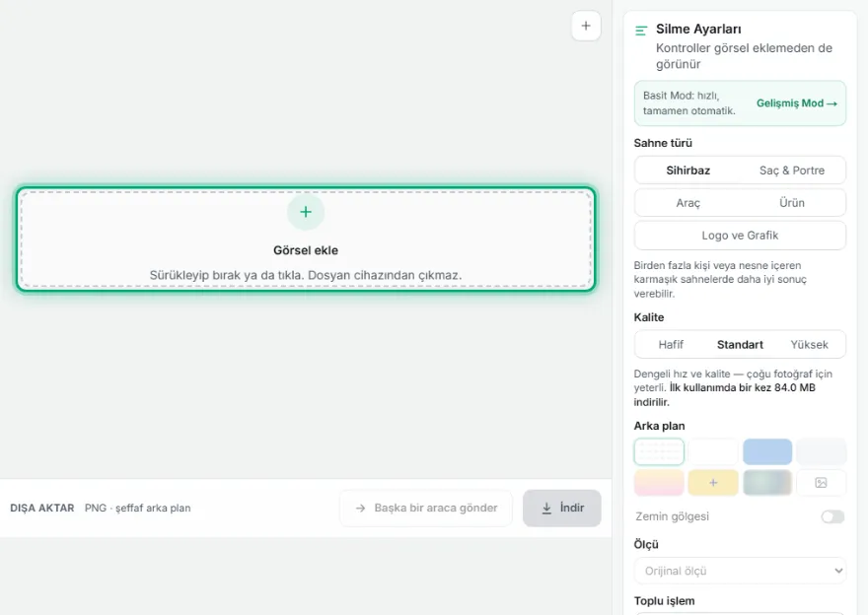Click the DIŞA AKTAR label

pos(42,508)
